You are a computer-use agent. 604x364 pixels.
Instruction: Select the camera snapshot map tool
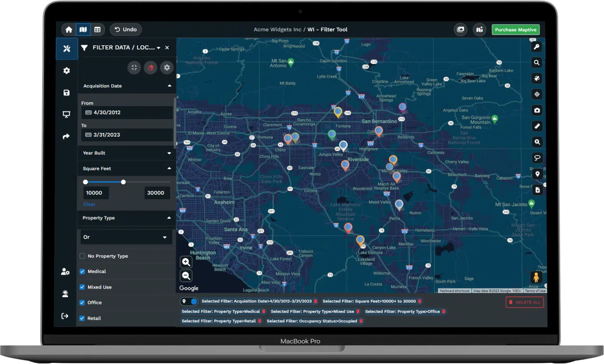click(537, 110)
